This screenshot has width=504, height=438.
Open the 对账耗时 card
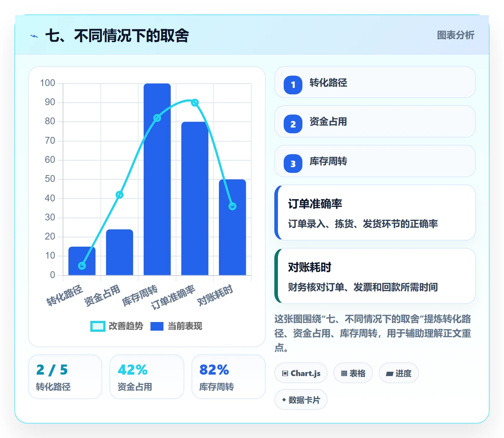coord(375,276)
